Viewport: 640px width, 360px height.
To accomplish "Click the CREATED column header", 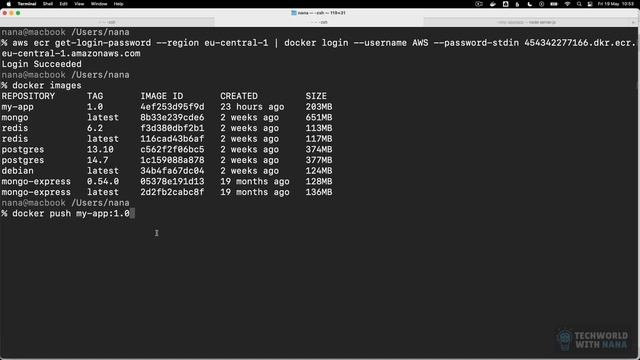I will [x=239, y=96].
